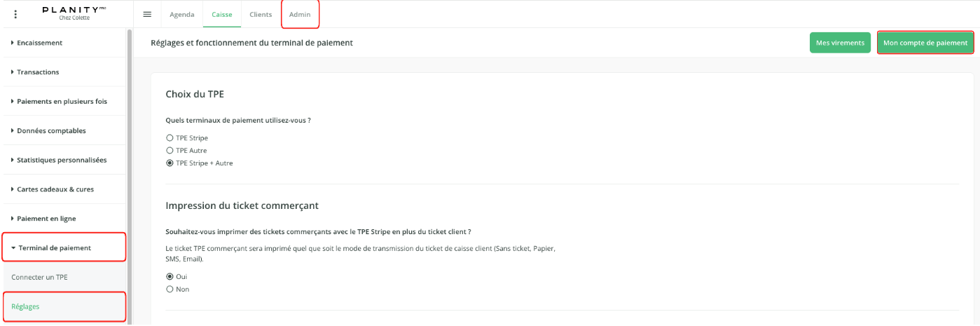Click the page title Réglages et fonctionnement
Image resolution: width=980 pixels, height=326 pixels.
point(251,43)
